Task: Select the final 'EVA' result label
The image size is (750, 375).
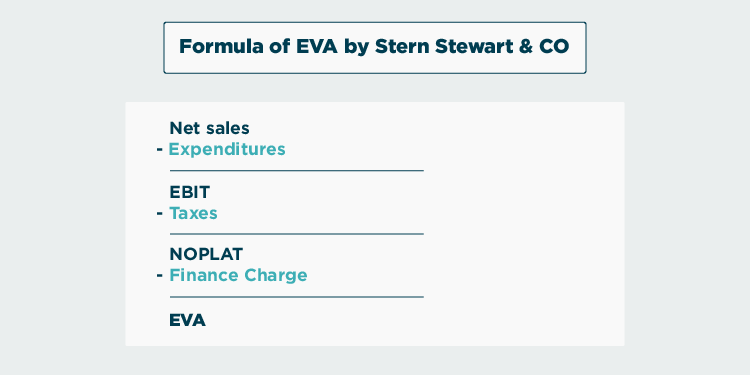Action: click(188, 320)
